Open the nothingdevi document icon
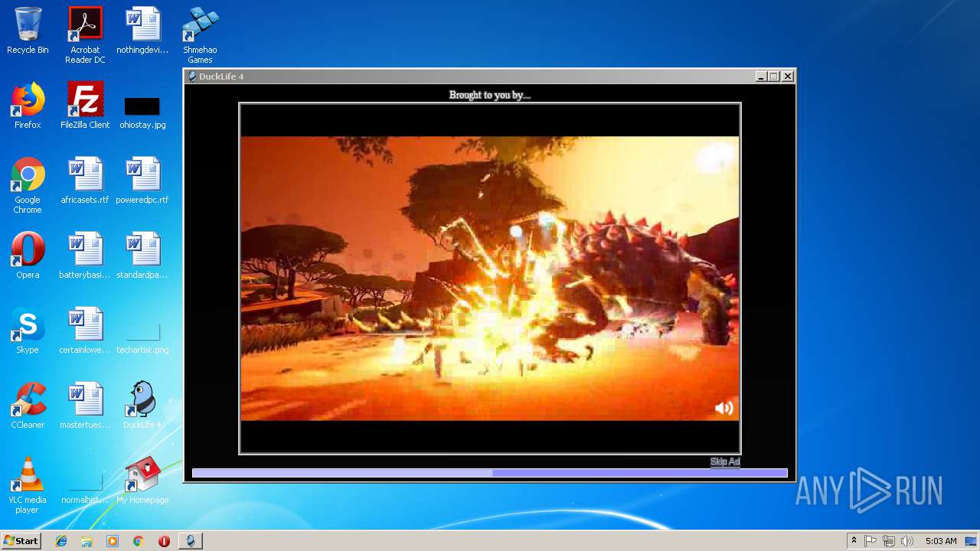 (142, 31)
